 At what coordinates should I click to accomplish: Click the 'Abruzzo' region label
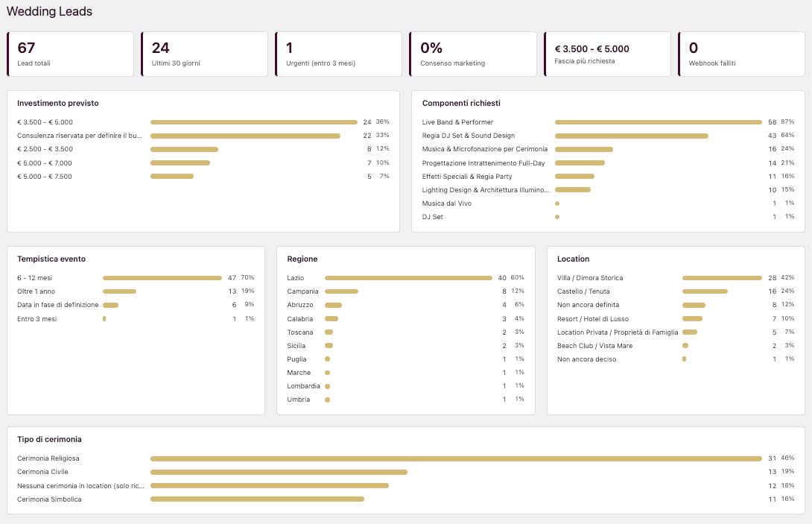[x=300, y=306]
